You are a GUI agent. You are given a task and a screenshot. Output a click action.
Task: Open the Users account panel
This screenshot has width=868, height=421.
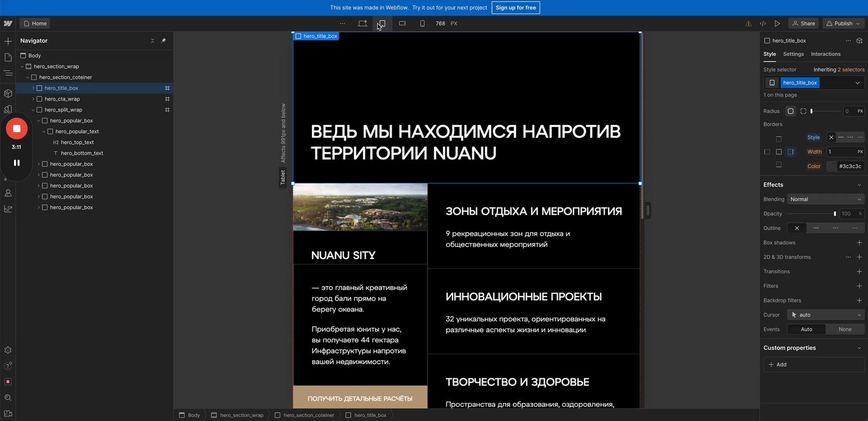8,193
